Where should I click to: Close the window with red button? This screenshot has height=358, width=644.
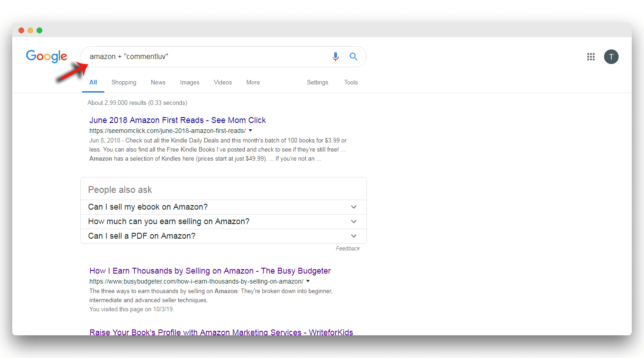(21, 30)
